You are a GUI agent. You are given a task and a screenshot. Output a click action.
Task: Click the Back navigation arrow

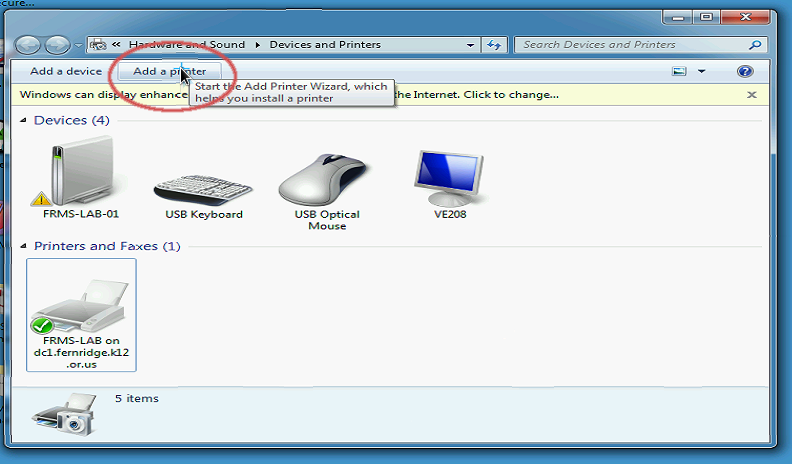click(x=28, y=45)
